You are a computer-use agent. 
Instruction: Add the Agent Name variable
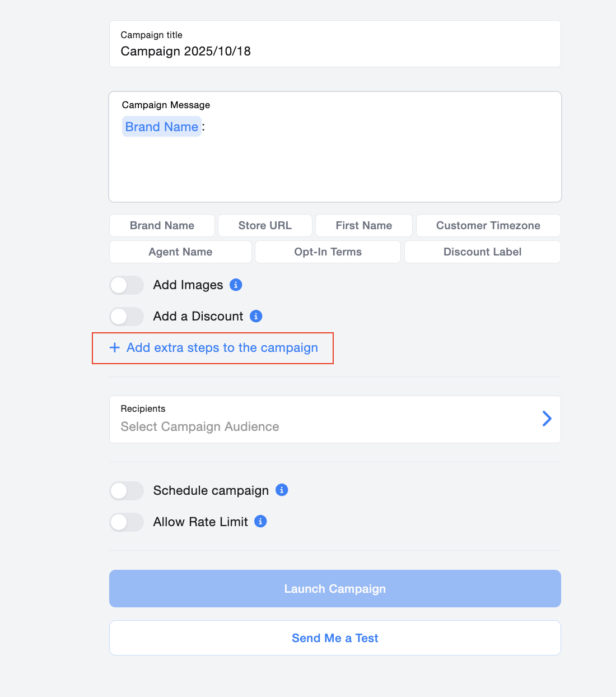point(180,252)
